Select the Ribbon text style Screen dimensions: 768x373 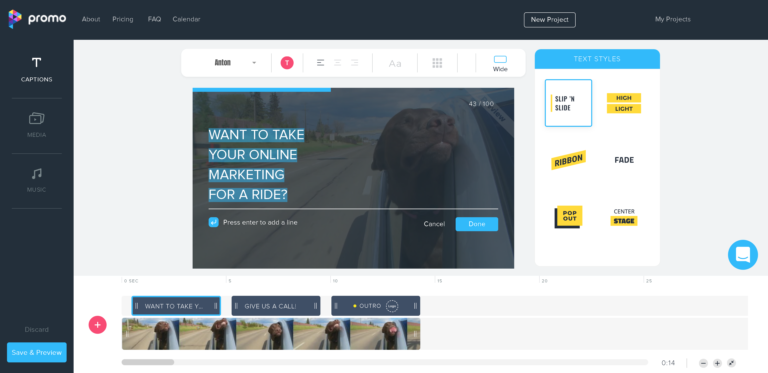click(568, 160)
